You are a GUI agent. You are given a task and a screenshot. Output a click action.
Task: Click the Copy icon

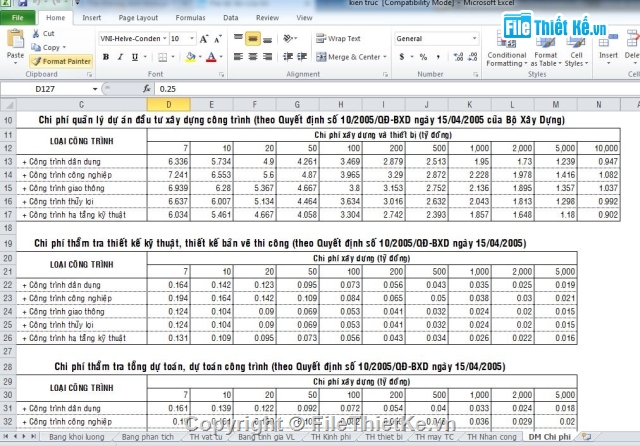tap(36, 47)
